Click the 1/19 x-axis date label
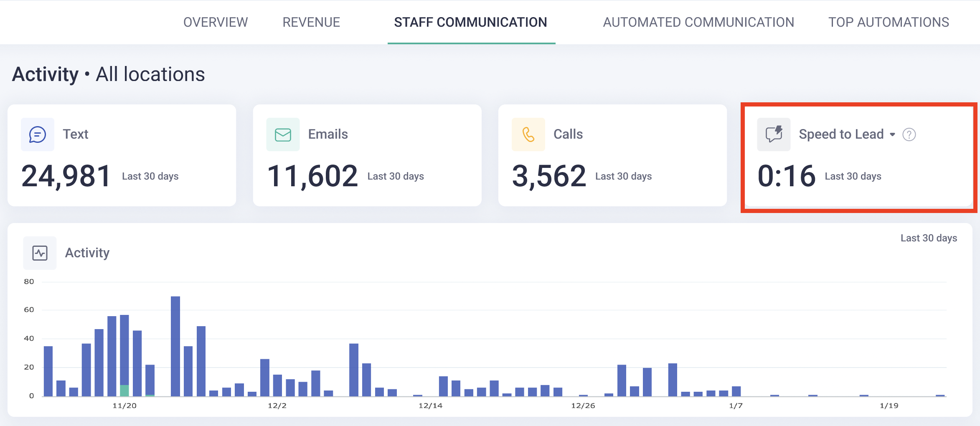Viewport: 980px width, 426px height. (889, 406)
